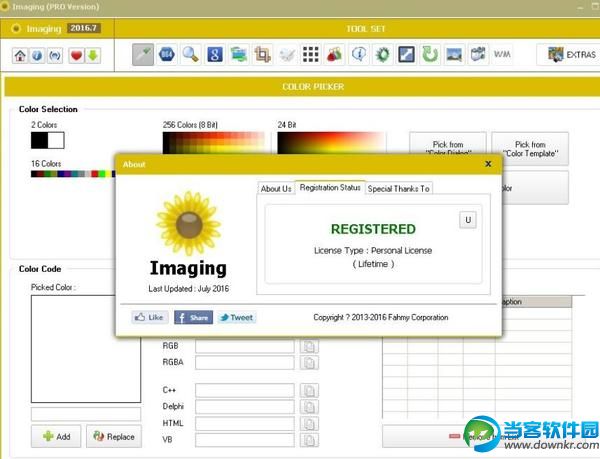
Task: Pick from the 2 Colors swatch
Action: 48,140
